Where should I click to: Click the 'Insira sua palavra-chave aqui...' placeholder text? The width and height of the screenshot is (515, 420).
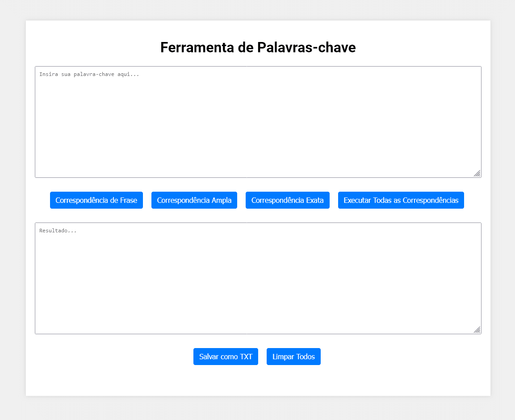tap(89, 74)
